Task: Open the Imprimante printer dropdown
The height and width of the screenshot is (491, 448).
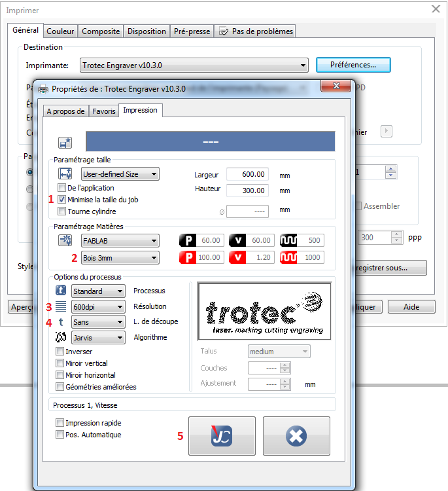Action: [194, 65]
